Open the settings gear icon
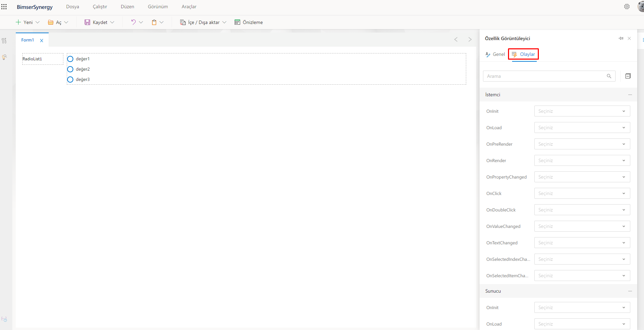The height and width of the screenshot is (330, 644). (x=627, y=7)
